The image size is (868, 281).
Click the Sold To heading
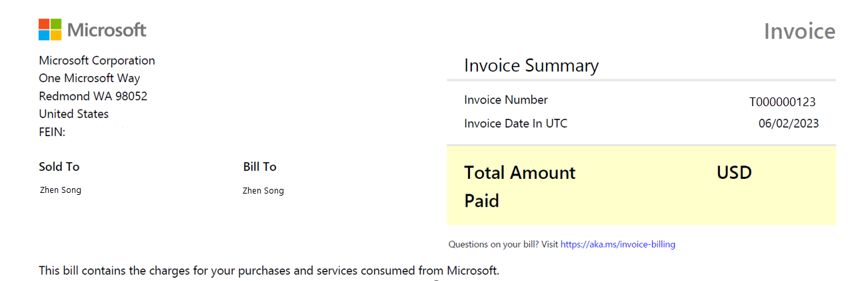(59, 167)
